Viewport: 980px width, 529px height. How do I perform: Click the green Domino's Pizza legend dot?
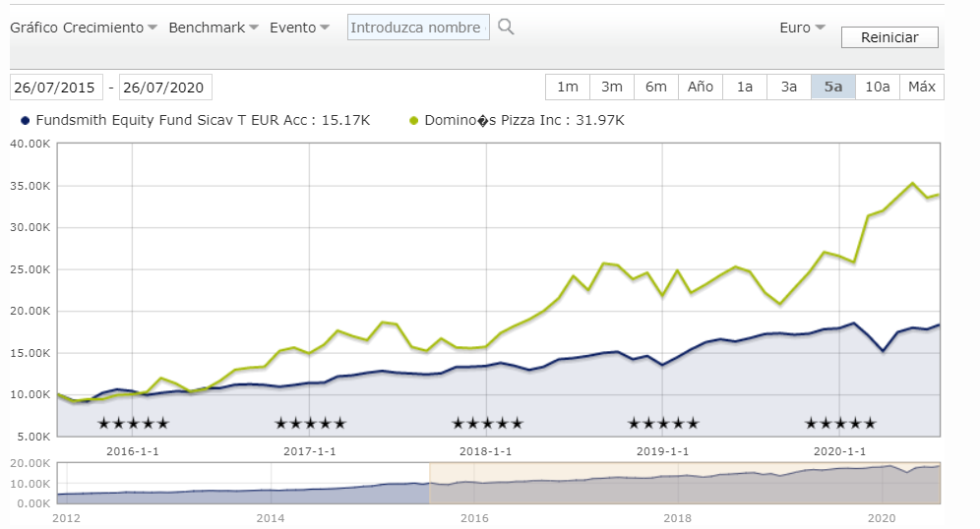[414, 121]
